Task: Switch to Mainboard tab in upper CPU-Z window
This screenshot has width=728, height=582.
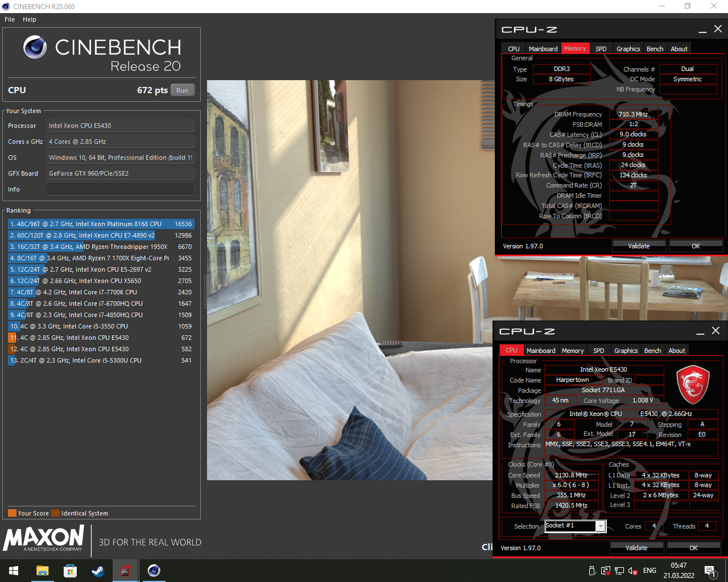Action: (543, 49)
